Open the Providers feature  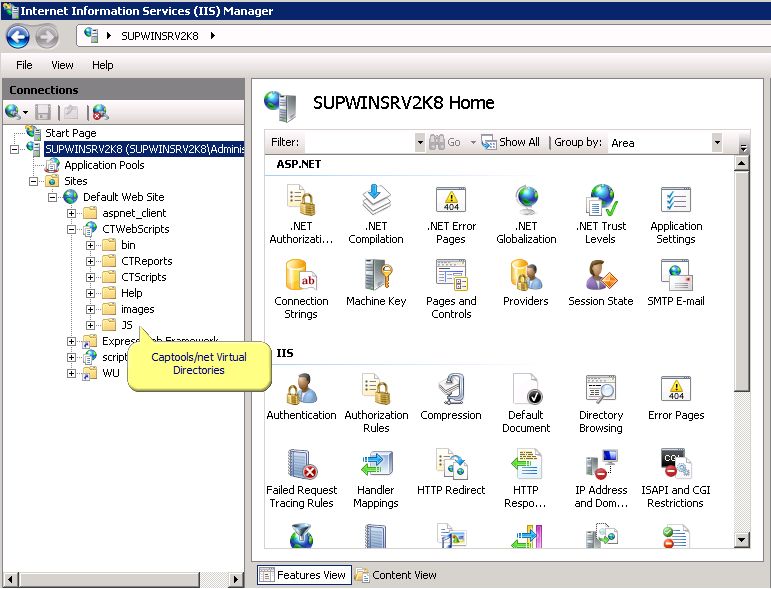point(526,283)
